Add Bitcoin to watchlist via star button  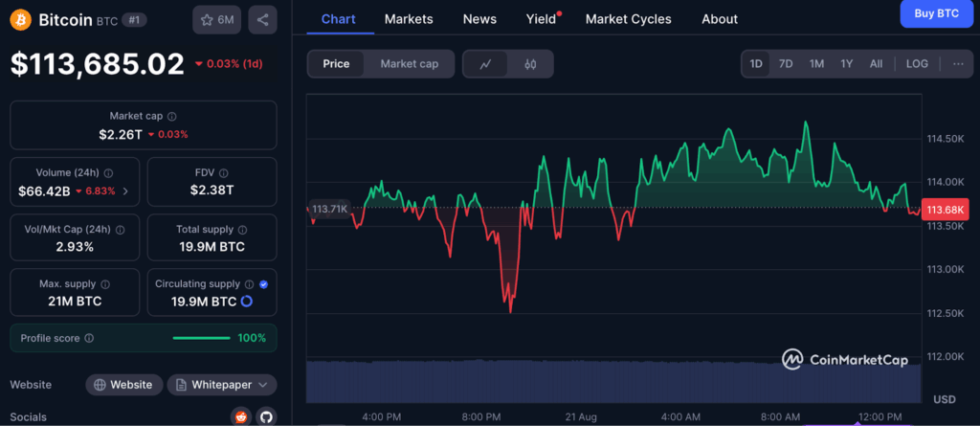click(x=216, y=19)
